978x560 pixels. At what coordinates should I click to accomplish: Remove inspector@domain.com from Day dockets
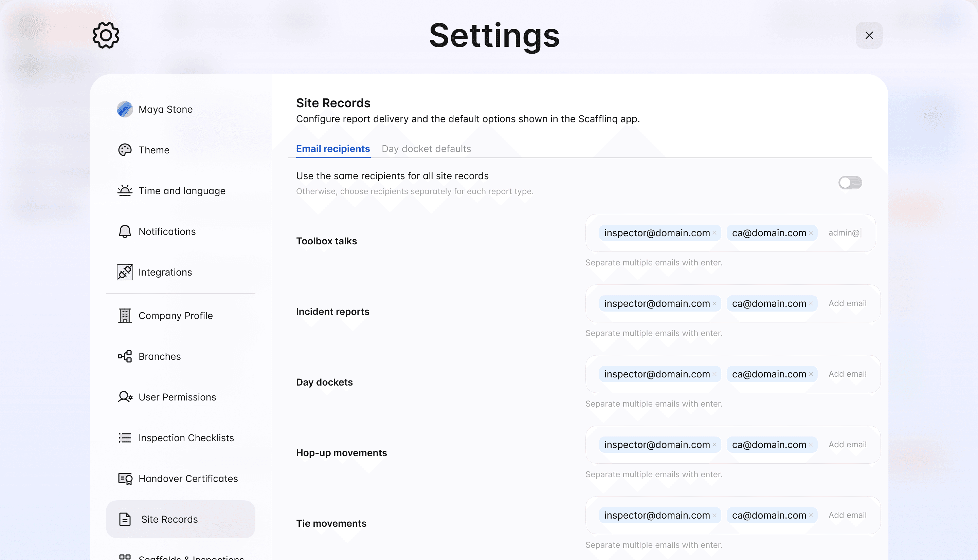tap(714, 374)
